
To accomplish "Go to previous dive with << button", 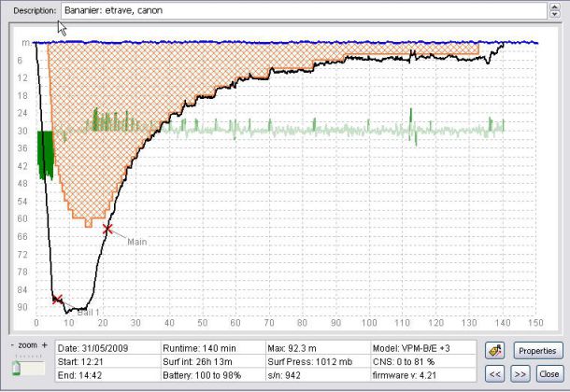I will pyautogui.click(x=496, y=371).
